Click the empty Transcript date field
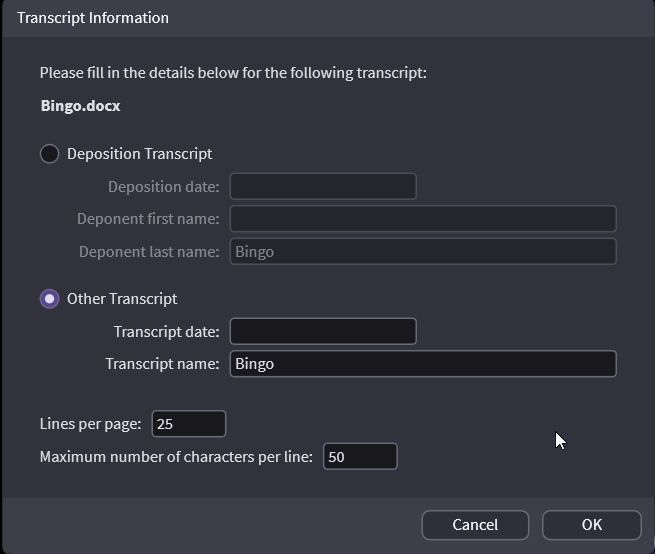The height and width of the screenshot is (554, 655). point(322,331)
